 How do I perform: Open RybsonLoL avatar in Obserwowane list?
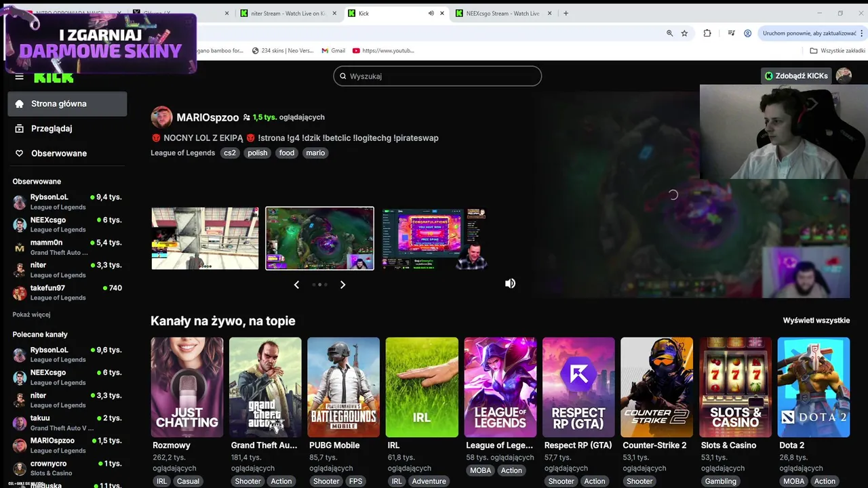19,202
